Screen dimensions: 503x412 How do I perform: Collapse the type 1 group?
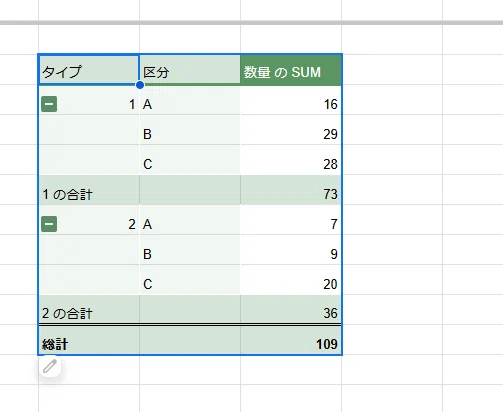49,104
